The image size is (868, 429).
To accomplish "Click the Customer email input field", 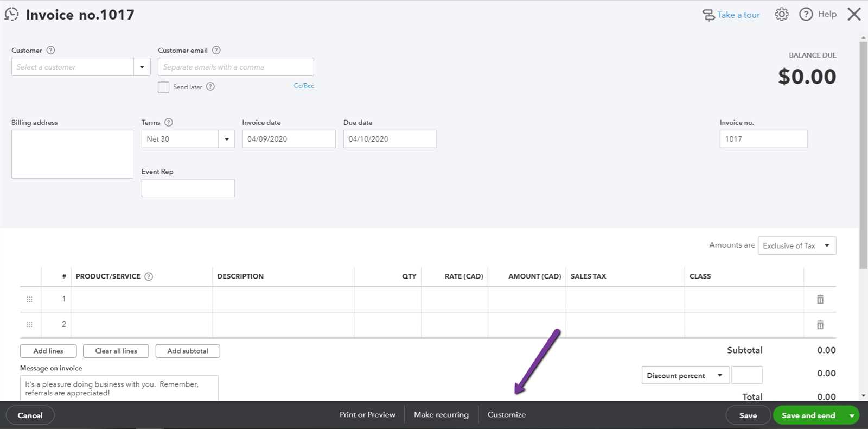I will coord(236,67).
